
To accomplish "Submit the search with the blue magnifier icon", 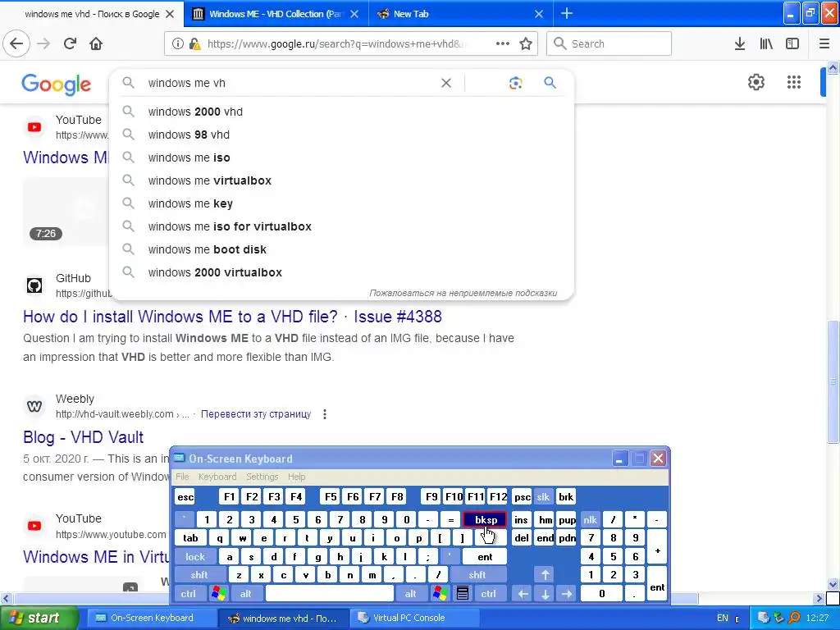I will point(550,83).
